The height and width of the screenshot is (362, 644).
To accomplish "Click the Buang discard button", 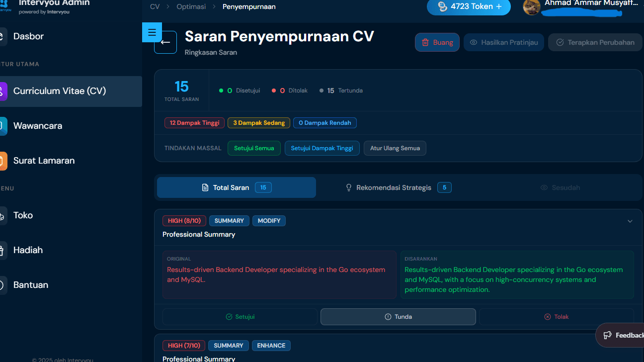I will click(437, 42).
